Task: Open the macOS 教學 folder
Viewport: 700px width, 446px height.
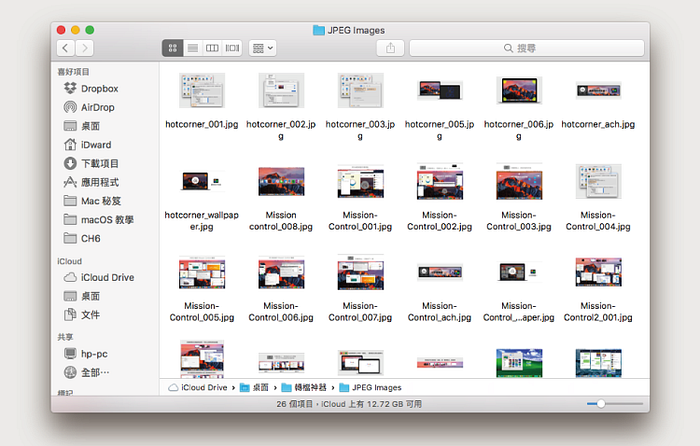Action: (99, 220)
